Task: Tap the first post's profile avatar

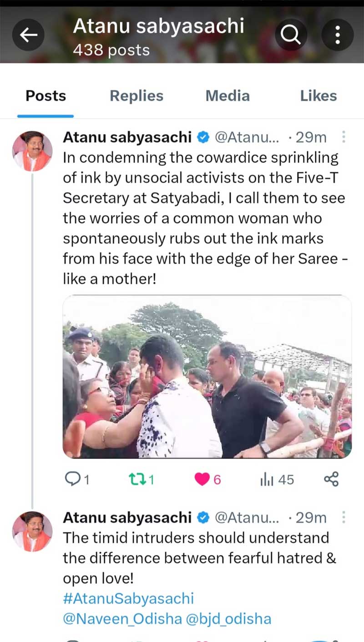Action: (32, 151)
